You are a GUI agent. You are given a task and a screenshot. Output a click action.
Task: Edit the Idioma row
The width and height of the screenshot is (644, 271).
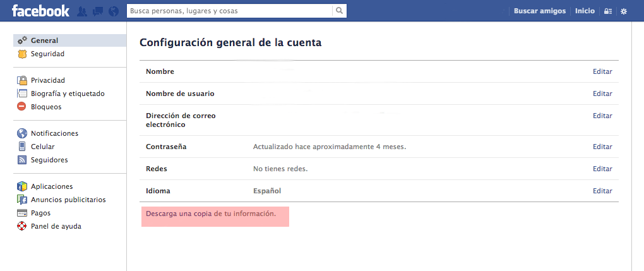click(602, 191)
